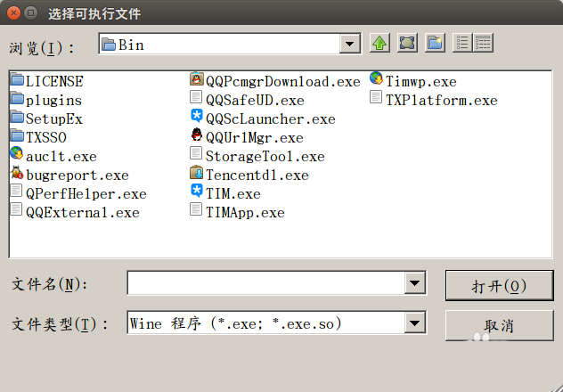563x392 pixels.
Task: Select the SetupEx folder icon
Action: click(17, 117)
